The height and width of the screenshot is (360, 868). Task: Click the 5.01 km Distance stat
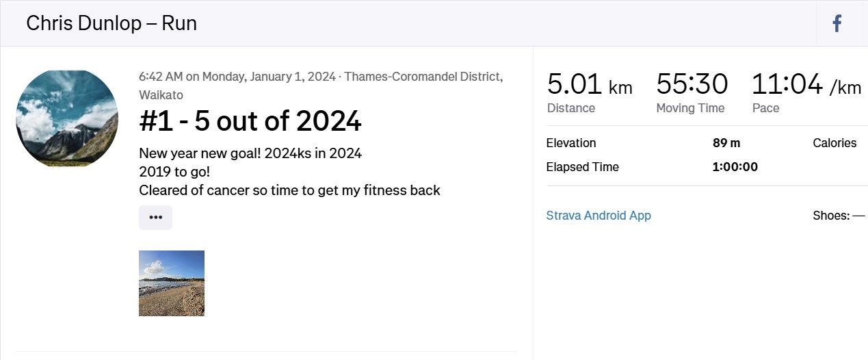coord(590,92)
